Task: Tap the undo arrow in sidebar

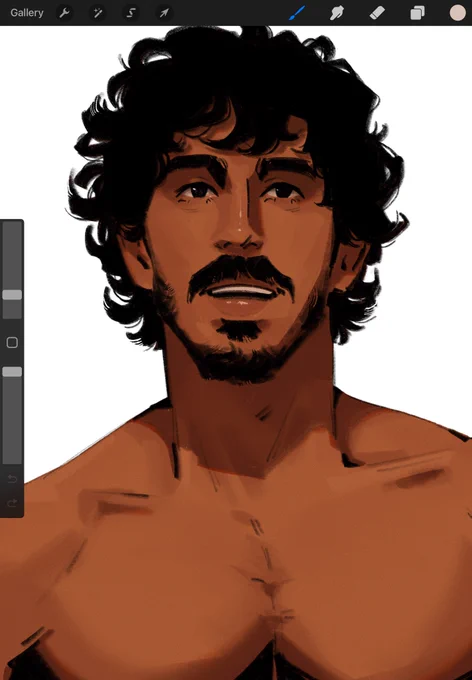Action: (x=12, y=479)
